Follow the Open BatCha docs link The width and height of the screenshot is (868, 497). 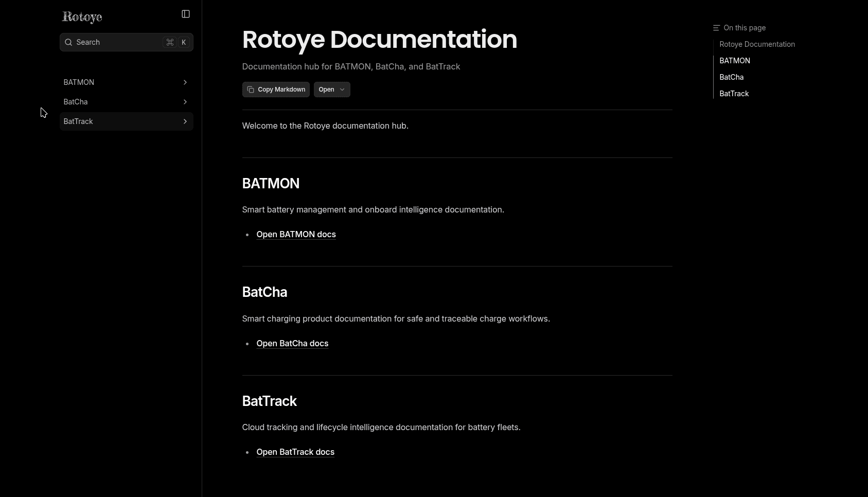(x=292, y=344)
